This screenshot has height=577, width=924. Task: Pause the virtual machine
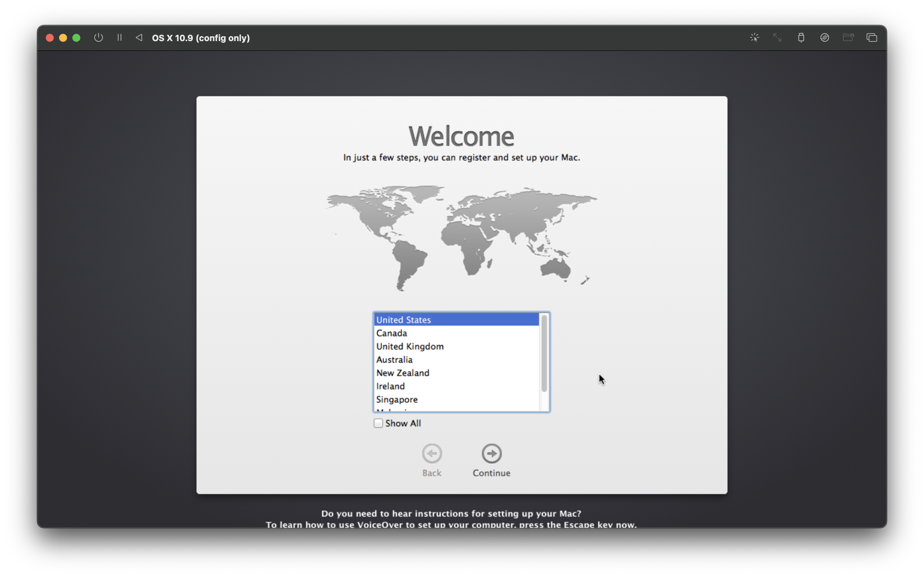(119, 38)
